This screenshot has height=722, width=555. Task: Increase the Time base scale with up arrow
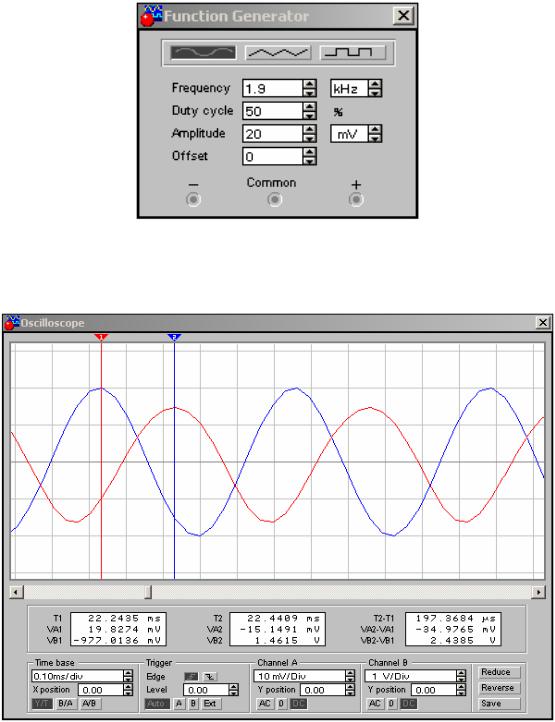(x=128, y=673)
